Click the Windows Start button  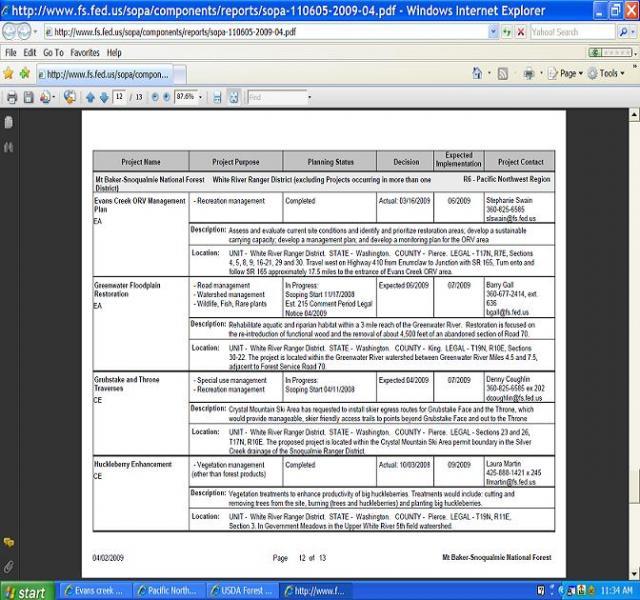tap(25, 591)
